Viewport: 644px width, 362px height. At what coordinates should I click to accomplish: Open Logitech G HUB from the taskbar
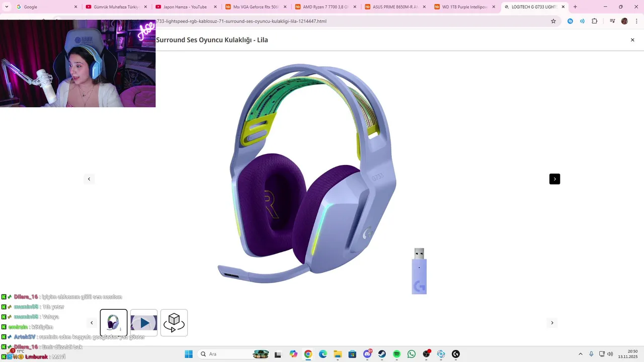pos(456,354)
